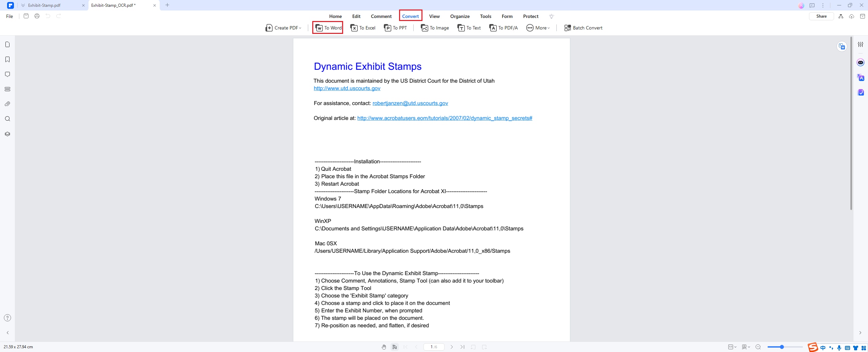Click the To PDF/A converter
This screenshot has width=868, height=352.
pos(504,28)
